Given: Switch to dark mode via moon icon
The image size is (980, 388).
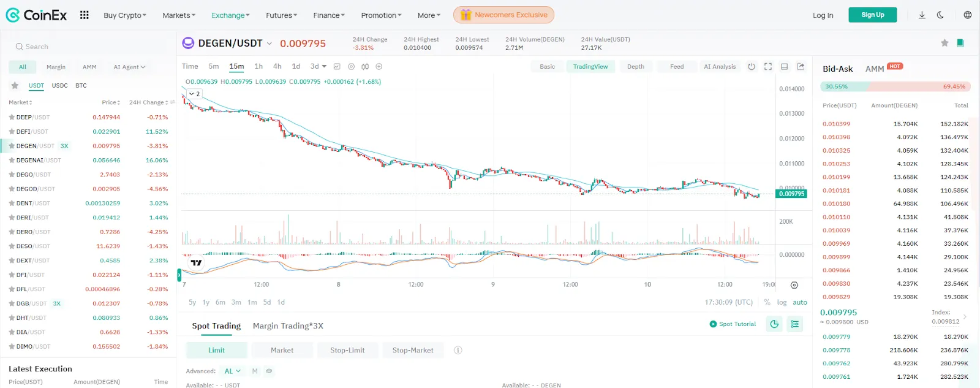Looking at the screenshot, I should click(940, 15).
